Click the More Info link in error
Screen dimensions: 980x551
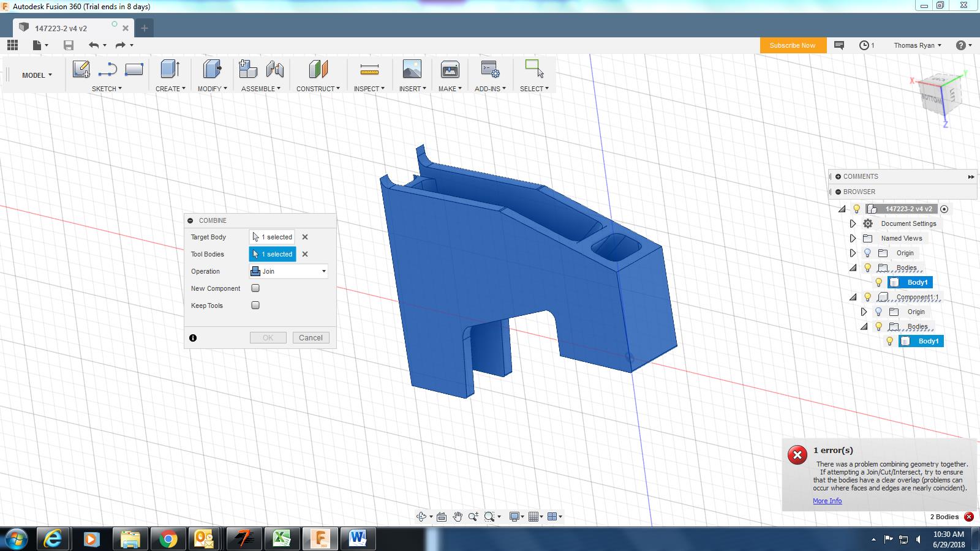(x=827, y=501)
